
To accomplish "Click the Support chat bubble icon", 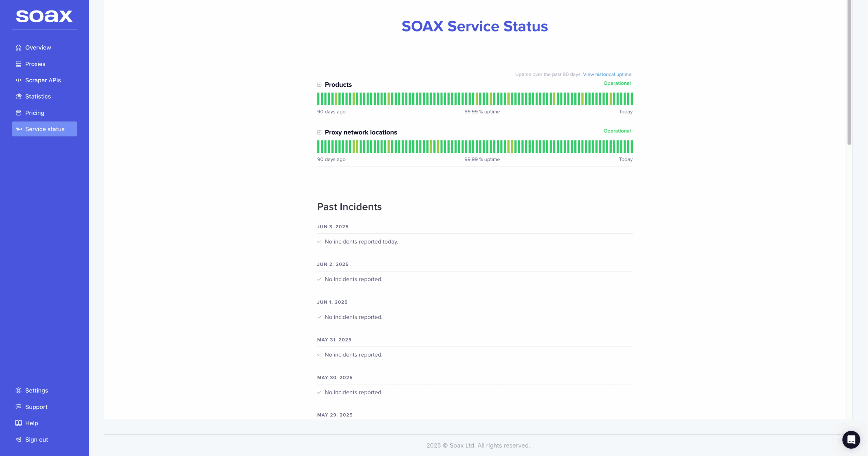I will pyautogui.click(x=19, y=407).
